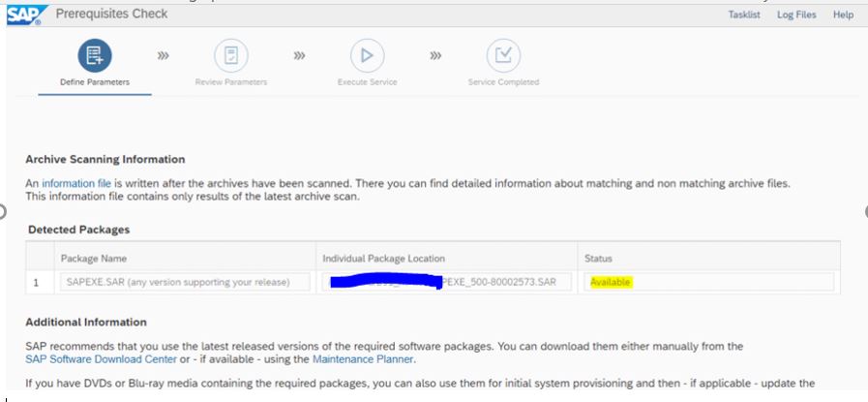Click chevron arrows after Define Parameters
The width and height of the screenshot is (868, 402).
(163, 55)
